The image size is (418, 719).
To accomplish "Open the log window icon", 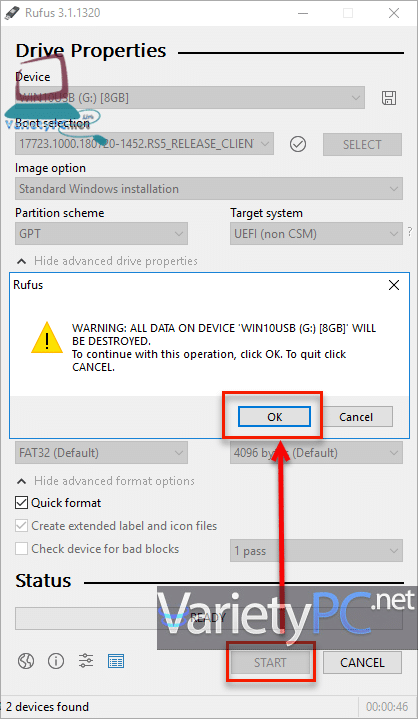I will pyautogui.click(x=116, y=661).
